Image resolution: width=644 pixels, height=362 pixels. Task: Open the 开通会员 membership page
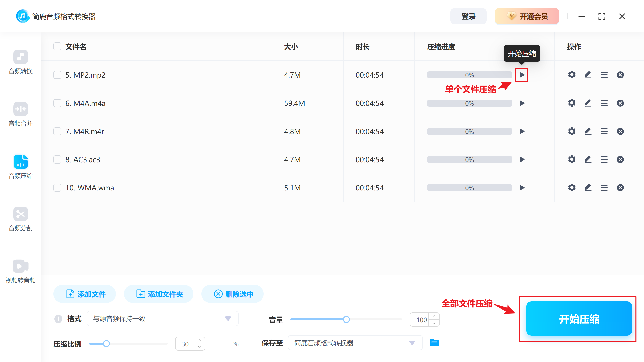526,16
